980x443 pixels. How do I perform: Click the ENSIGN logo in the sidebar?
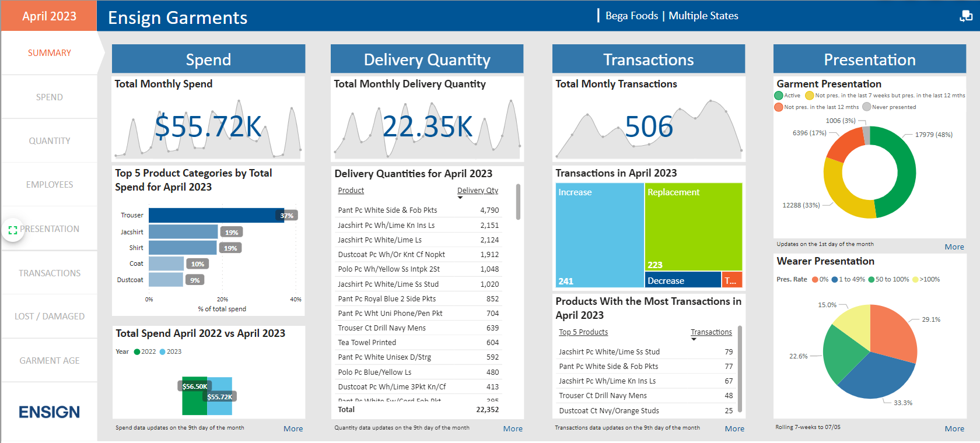pyautogui.click(x=49, y=412)
